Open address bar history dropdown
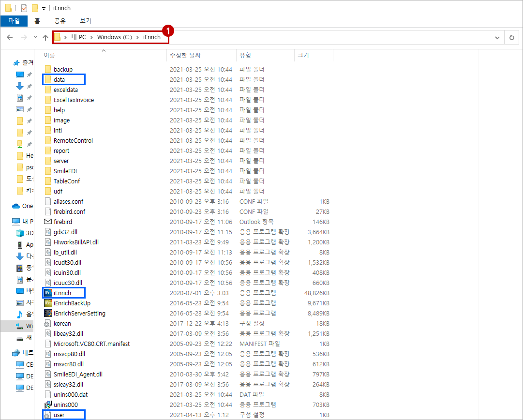The height and width of the screenshot is (420, 523). tap(497, 37)
